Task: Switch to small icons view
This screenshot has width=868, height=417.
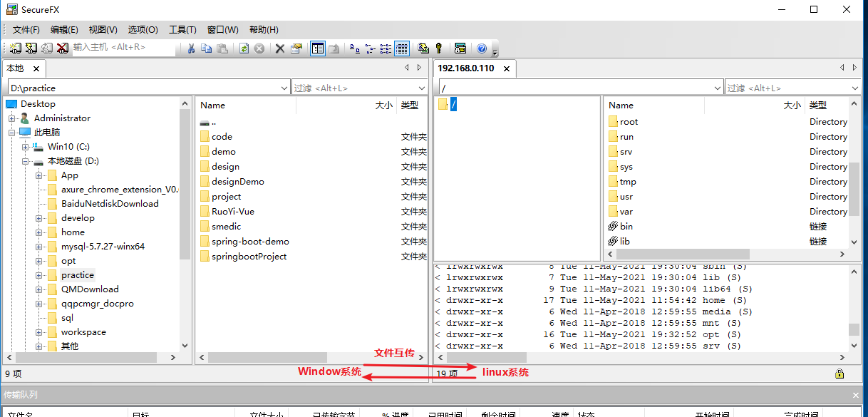Action: point(371,48)
